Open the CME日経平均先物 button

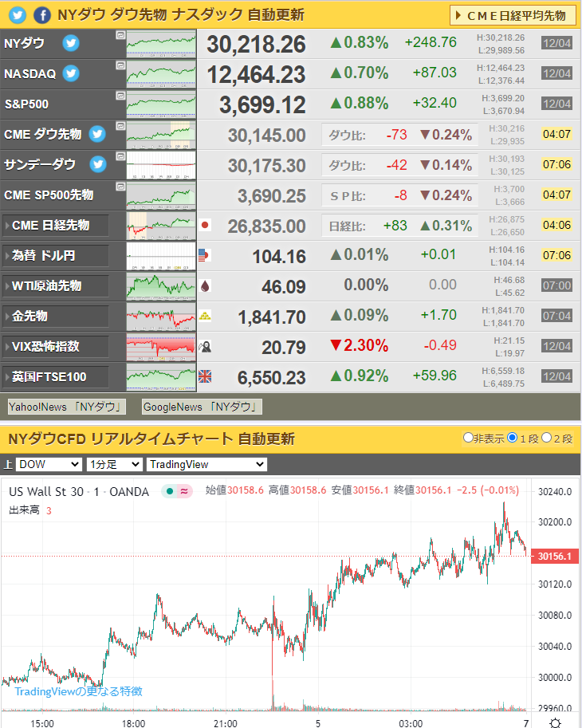coord(513,16)
